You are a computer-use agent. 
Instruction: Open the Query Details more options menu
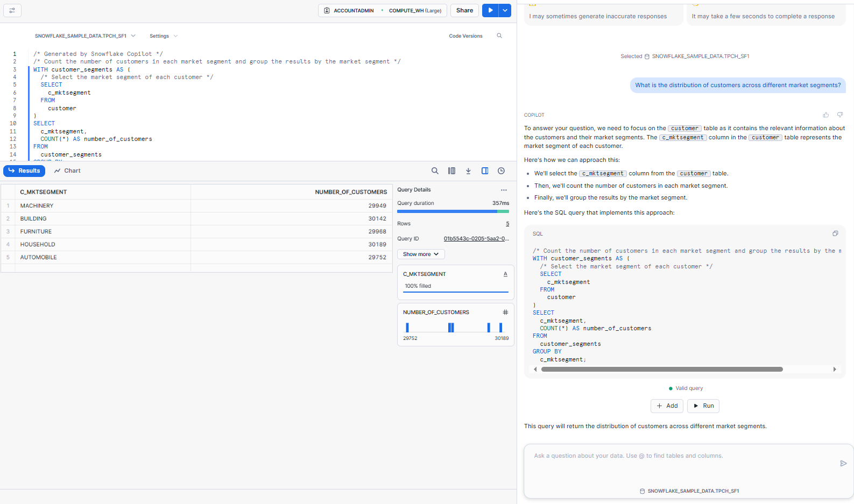[x=504, y=190]
